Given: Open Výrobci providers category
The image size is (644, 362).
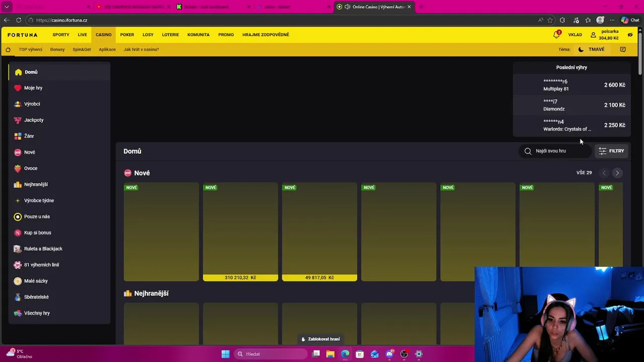Looking at the screenshot, I should click(59, 104).
